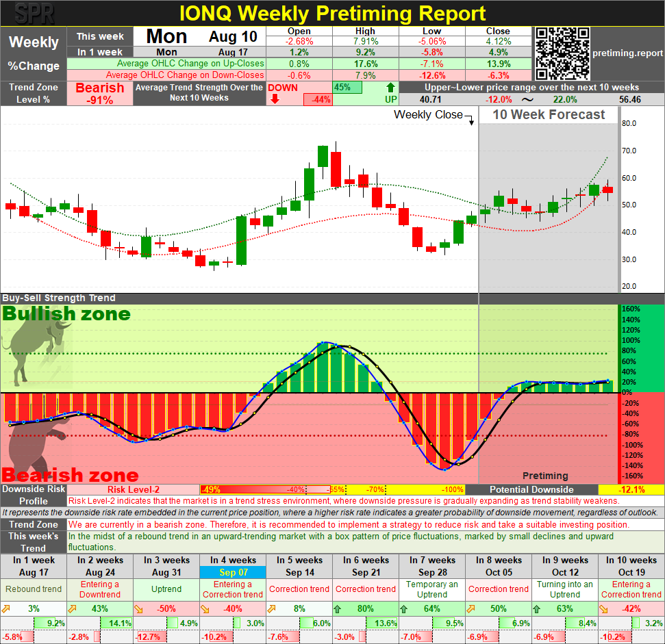Click the arrow icon beside 8% for Sep 14
Viewport: 665px width, 644px height.
[x=271, y=609]
